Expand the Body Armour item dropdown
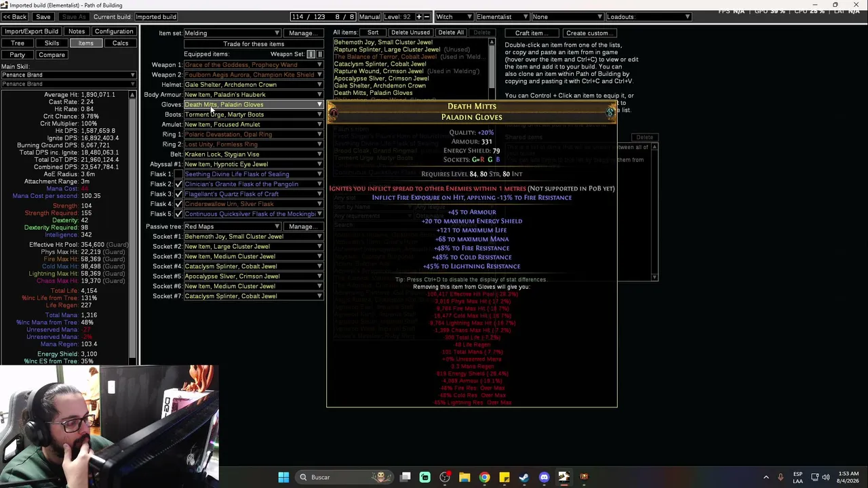Screen dimensions: 868x488 254,95
